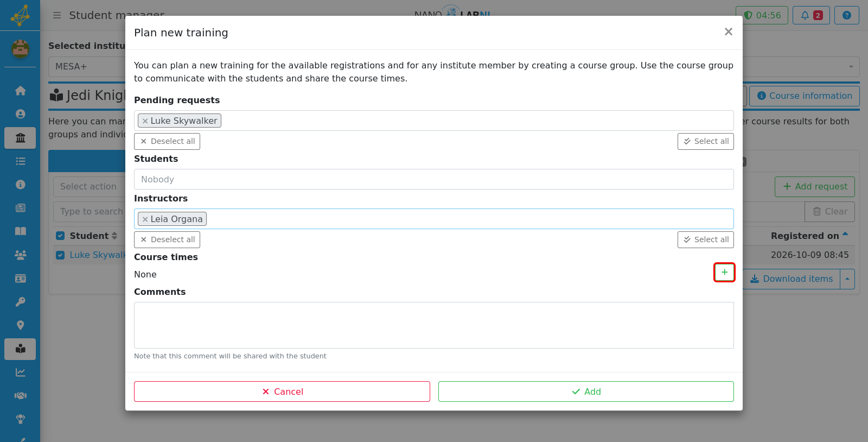The width and height of the screenshot is (868, 442).
Task: Click Deselect all under Instructors
Action: pos(167,239)
